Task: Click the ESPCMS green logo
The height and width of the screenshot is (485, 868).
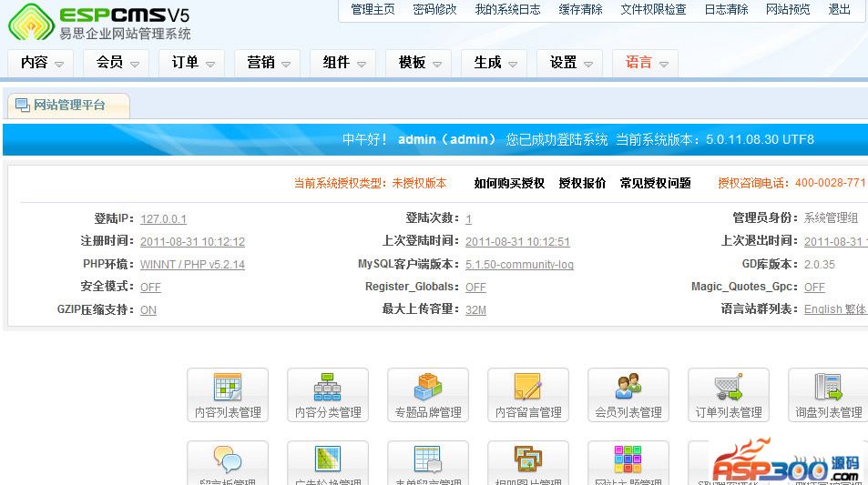Action: point(31,22)
